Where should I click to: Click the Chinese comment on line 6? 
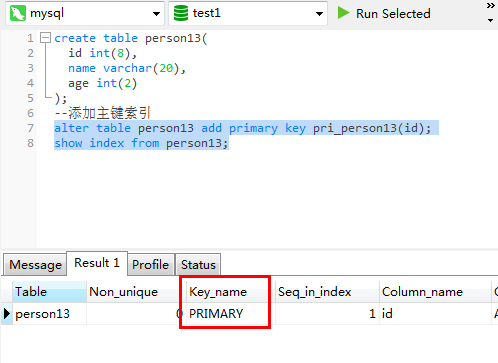(103, 113)
